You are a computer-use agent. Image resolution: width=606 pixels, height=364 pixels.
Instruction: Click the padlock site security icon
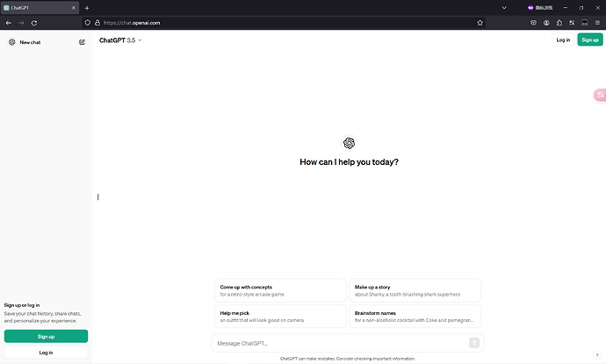pos(97,23)
